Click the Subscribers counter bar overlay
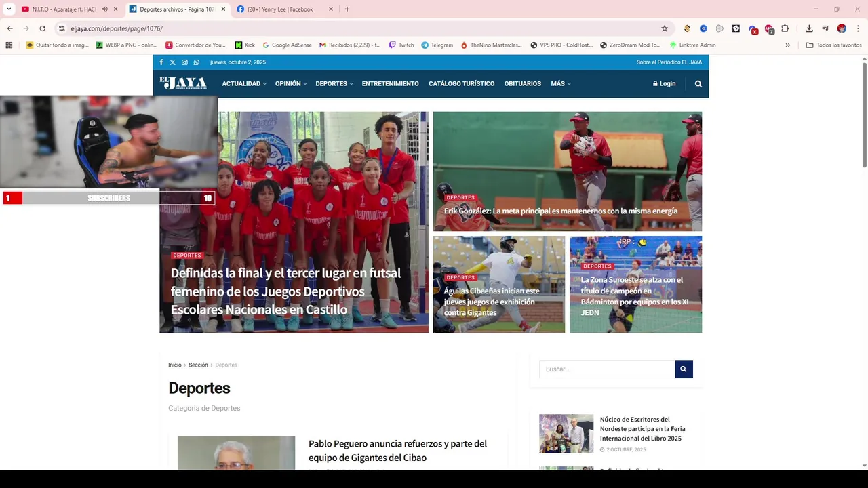Viewport: 868px width, 488px height. 108,198
